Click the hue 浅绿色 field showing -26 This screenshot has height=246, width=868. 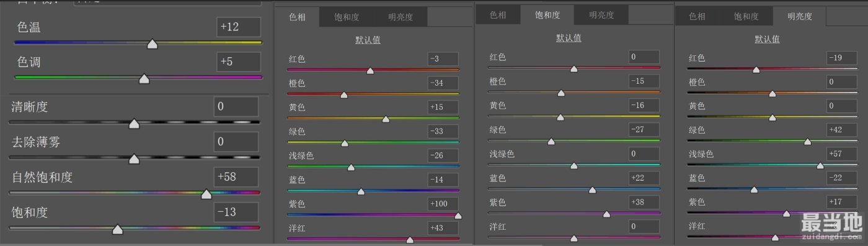coord(443,155)
